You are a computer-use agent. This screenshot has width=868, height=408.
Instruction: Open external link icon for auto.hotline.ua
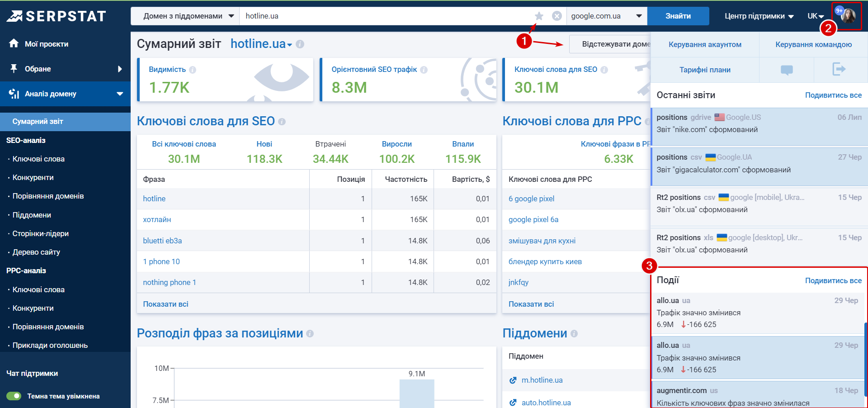pyautogui.click(x=513, y=403)
